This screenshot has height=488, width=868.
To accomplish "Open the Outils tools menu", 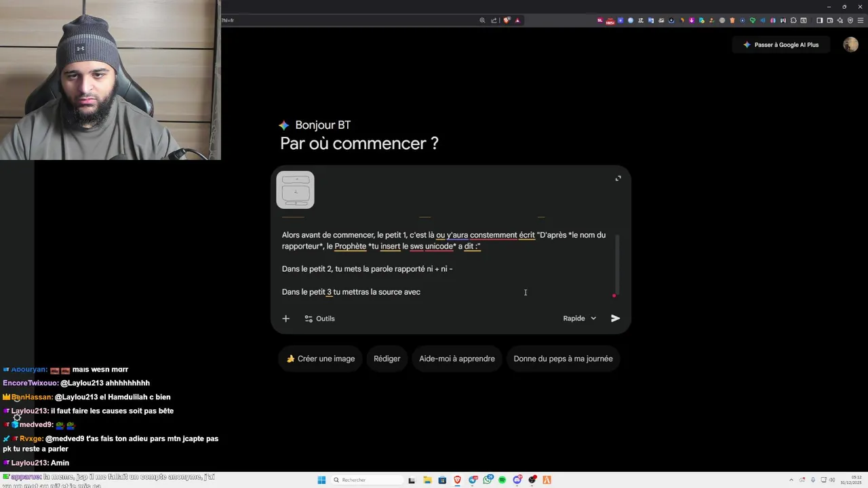I will point(319,319).
